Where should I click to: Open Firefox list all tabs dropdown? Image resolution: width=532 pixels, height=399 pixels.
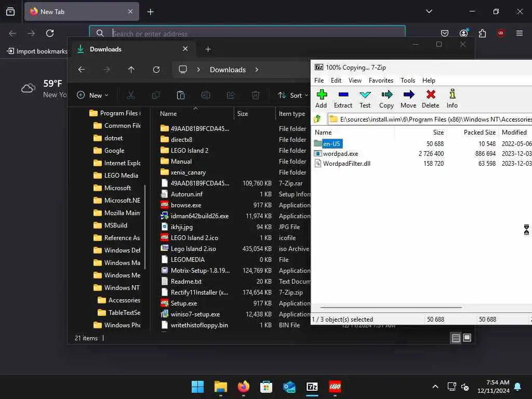(x=429, y=11)
